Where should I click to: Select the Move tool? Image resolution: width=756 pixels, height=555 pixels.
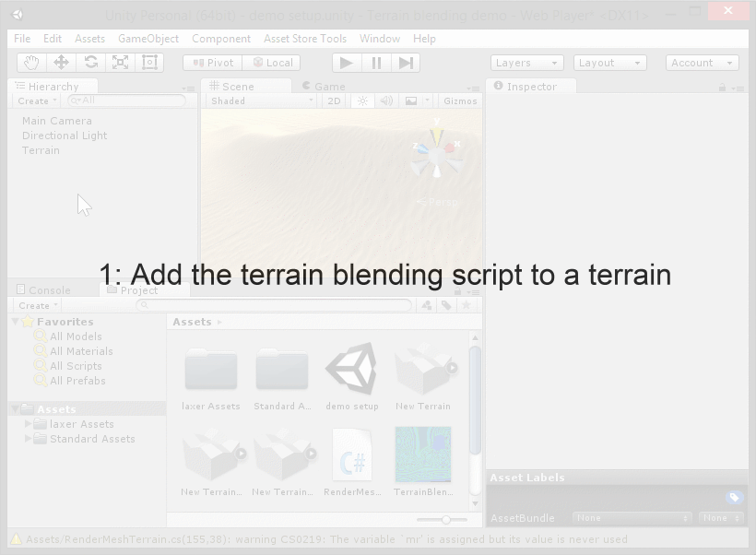(61, 63)
